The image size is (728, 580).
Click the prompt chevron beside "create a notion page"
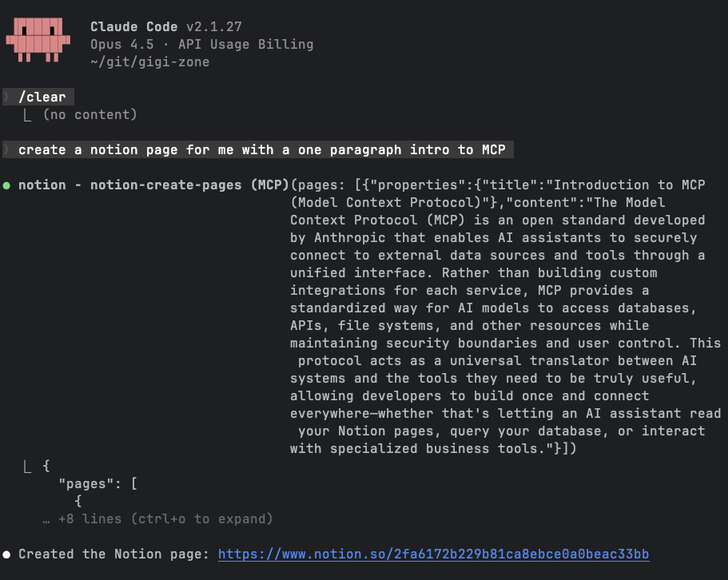[6, 150]
